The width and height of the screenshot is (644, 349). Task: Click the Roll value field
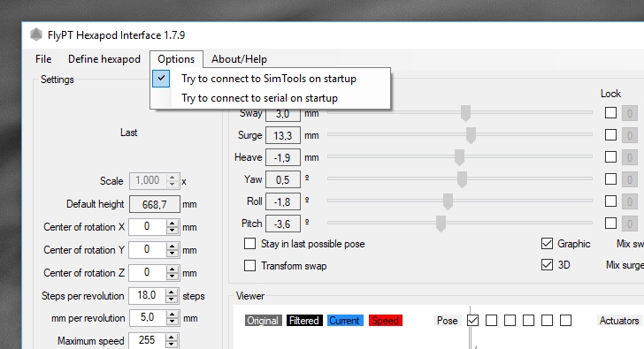coord(283,201)
